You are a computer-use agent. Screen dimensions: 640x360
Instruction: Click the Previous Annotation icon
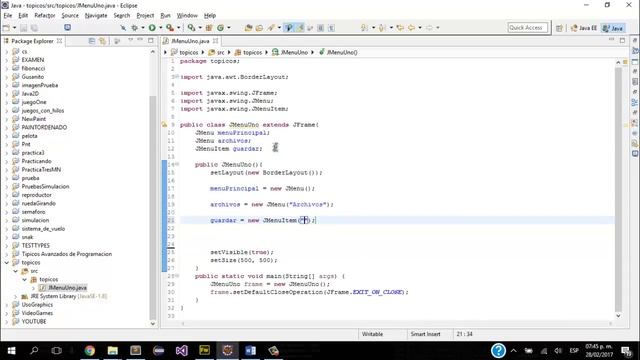[382, 28]
